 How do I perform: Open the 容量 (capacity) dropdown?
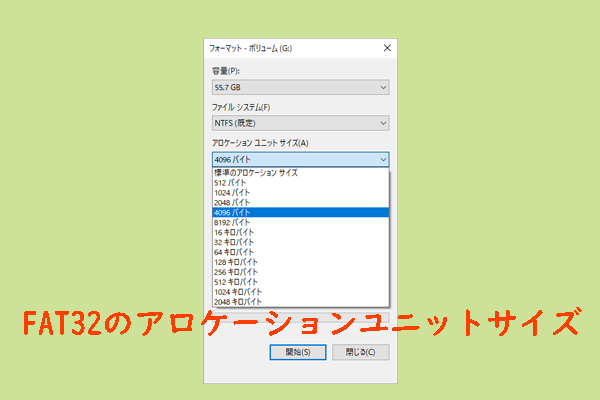(x=299, y=89)
